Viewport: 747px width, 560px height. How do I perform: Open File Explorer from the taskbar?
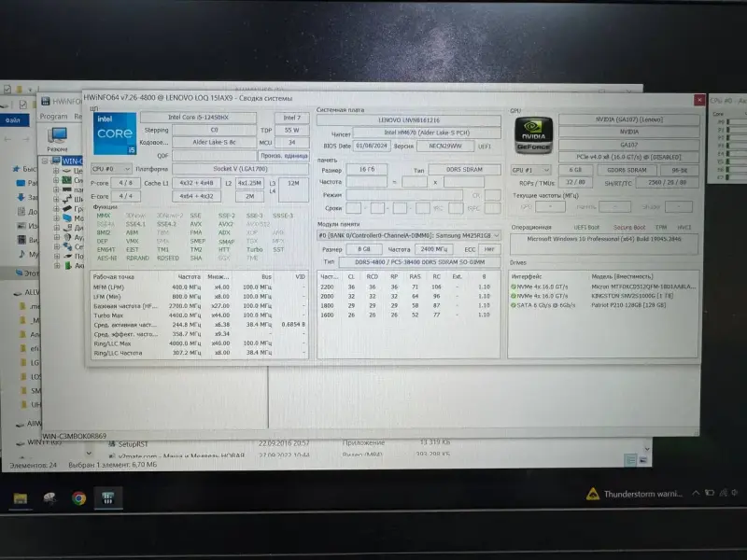[21, 498]
